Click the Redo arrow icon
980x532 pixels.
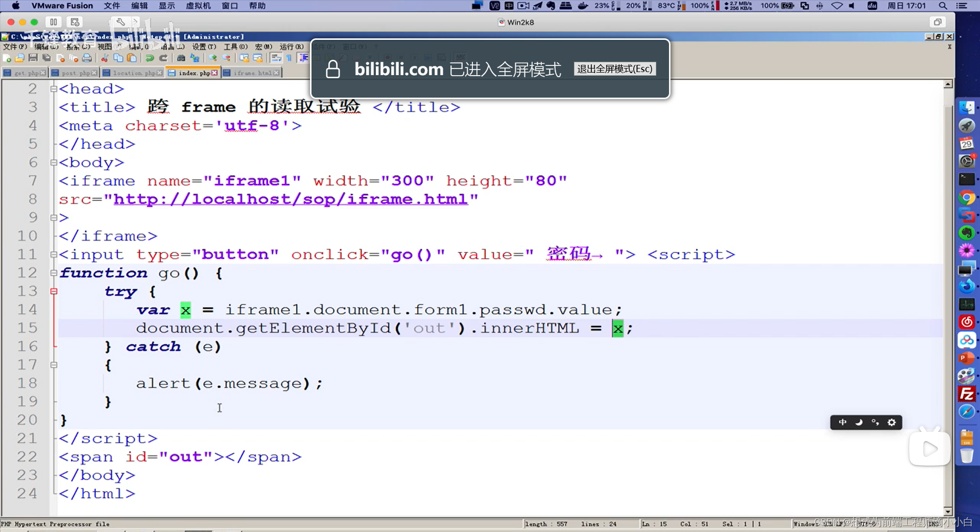(x=163, y=58)
